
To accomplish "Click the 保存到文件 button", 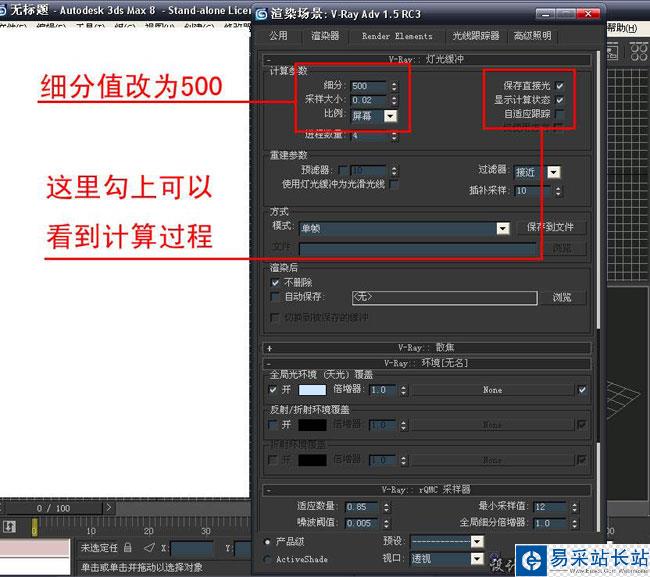I will 550,227.
